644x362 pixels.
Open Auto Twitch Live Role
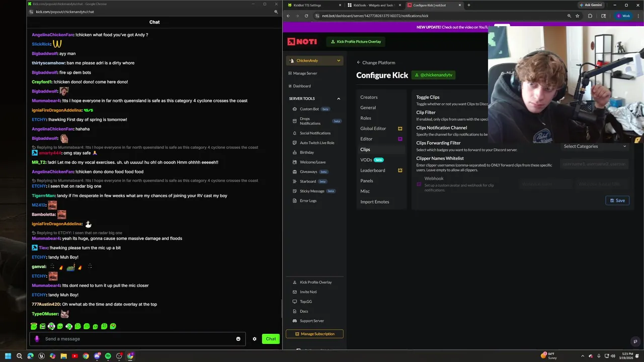click(x=316, y=143)
